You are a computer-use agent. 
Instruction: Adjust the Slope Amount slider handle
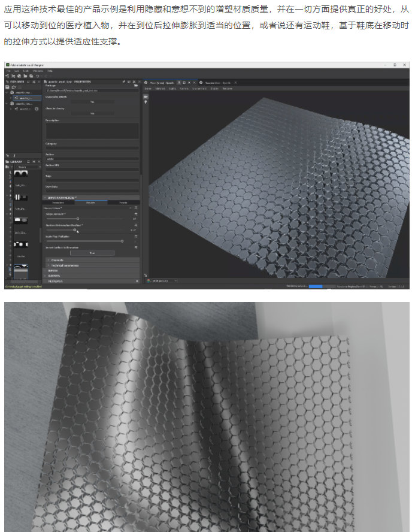tap(78, 219)
